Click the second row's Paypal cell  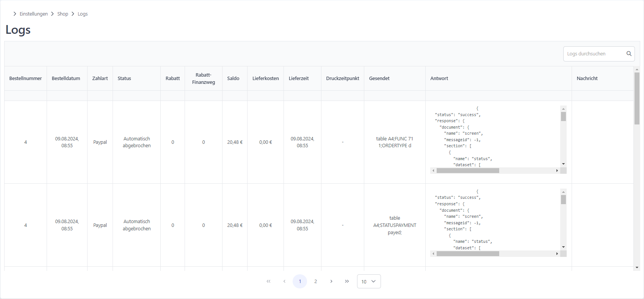click(x=100, y=225)
